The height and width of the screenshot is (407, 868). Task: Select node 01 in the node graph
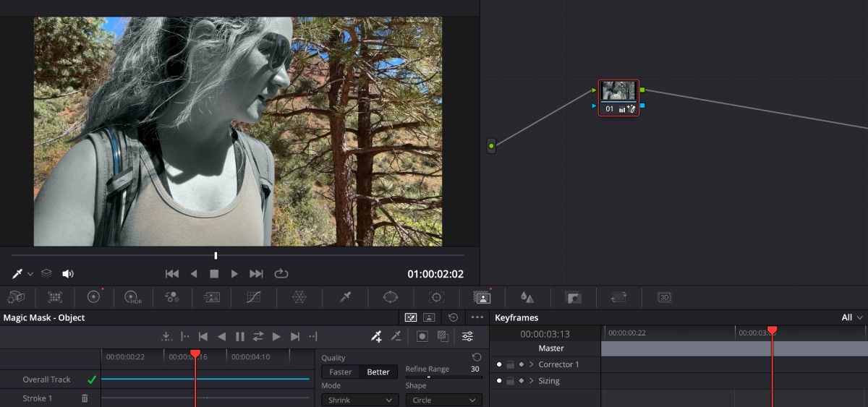(618, 98)
